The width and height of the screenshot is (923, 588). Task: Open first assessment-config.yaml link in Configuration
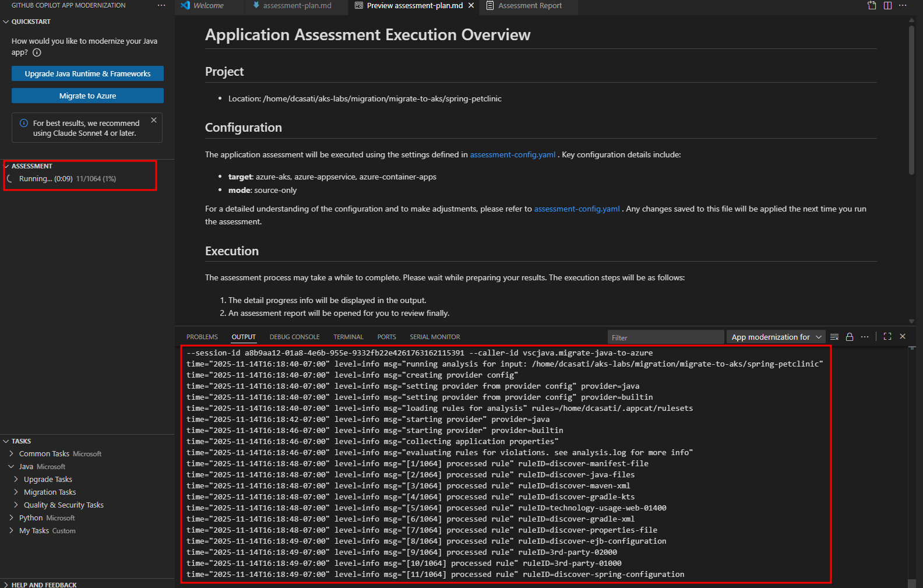513,154
